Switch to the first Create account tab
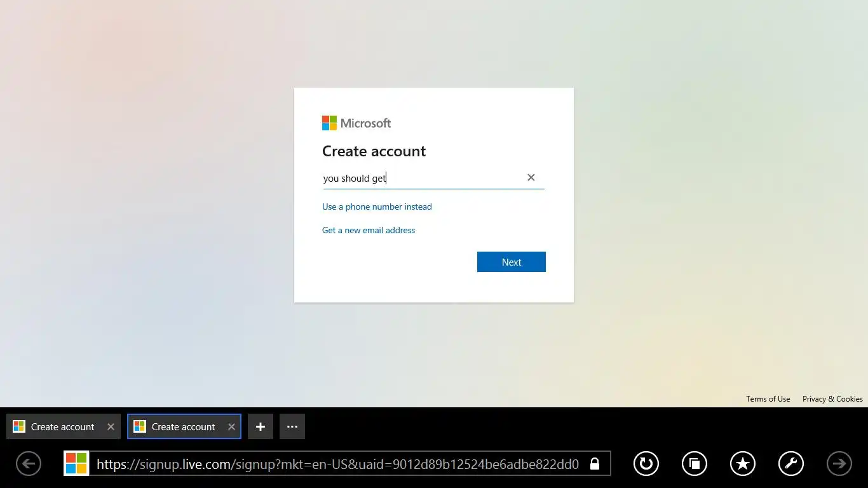This screenshot has width=868, height=488. tap(64, 426)
